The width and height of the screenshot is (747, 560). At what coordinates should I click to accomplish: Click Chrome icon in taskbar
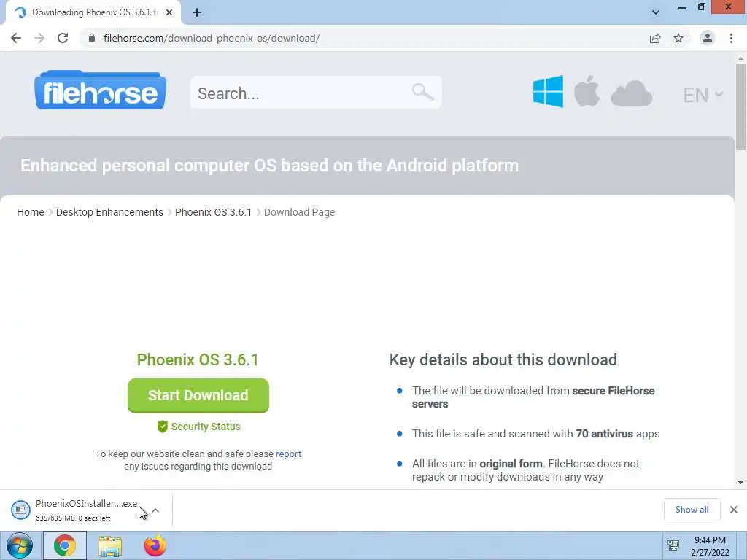pyautogui.click(x=65, y=545)
